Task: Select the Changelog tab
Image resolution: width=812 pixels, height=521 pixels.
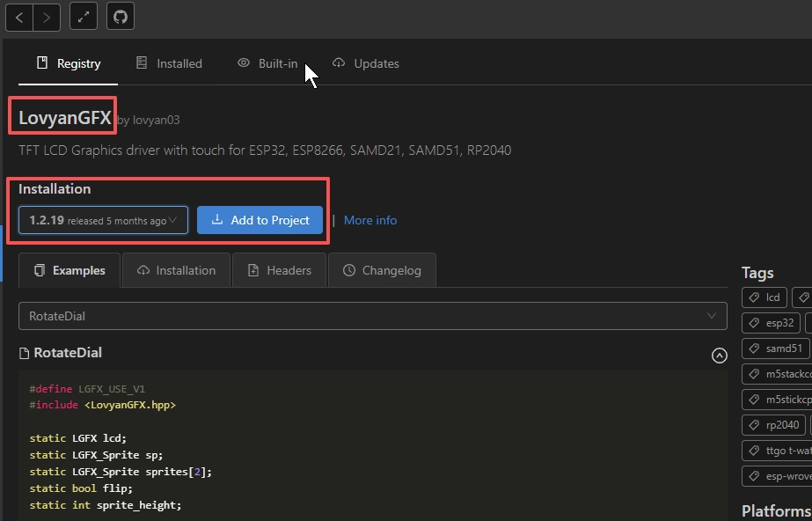Action: coord(382,270)
